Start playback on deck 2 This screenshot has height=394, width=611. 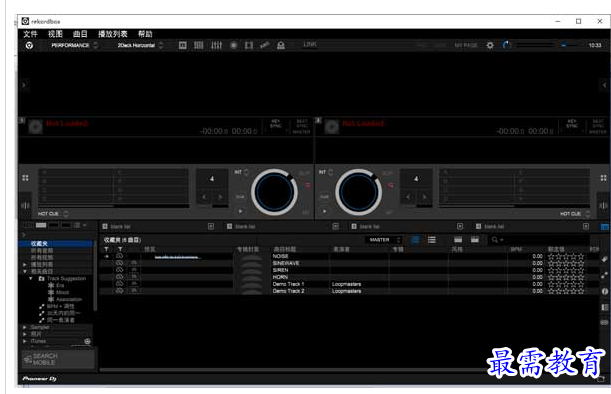pyautogui.click(x=325, y=211)
